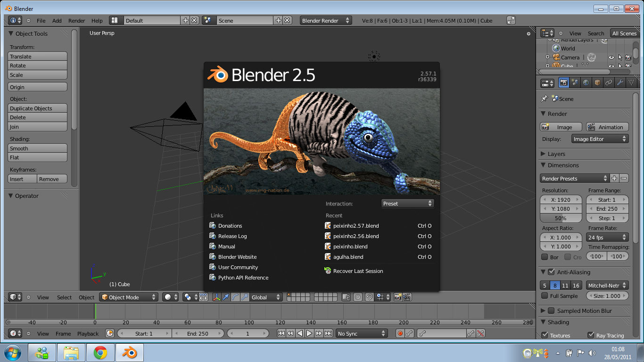Select the rotate manipulator arc icon
The height and width of the screenshot is (362, 644).
pyautogui.click(x=235, y=297)
